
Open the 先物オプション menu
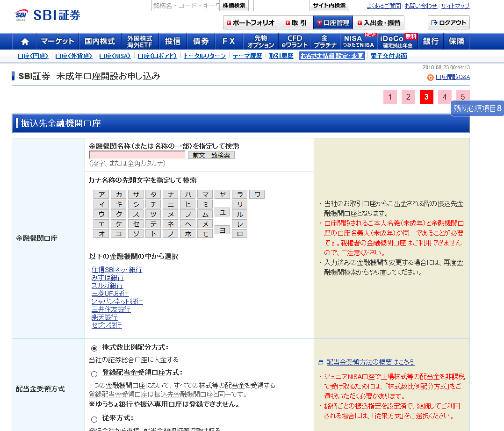click(x=261, y=42)
